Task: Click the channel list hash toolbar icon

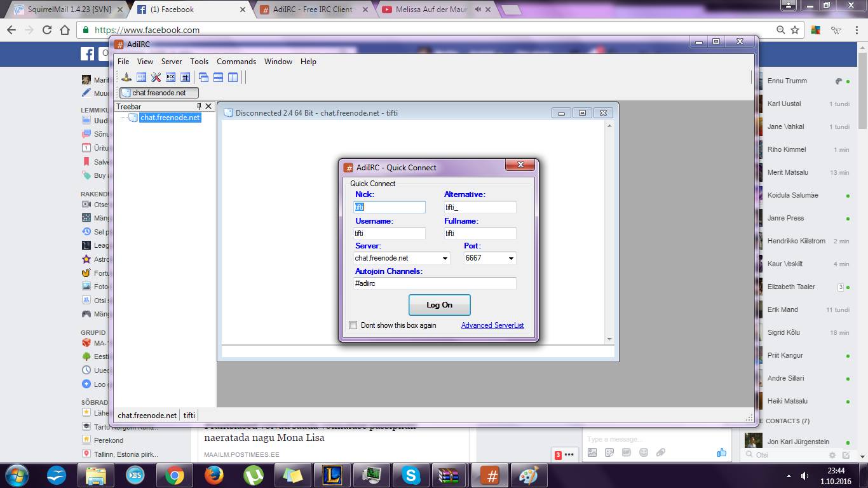Action: [x=185, y=78]
